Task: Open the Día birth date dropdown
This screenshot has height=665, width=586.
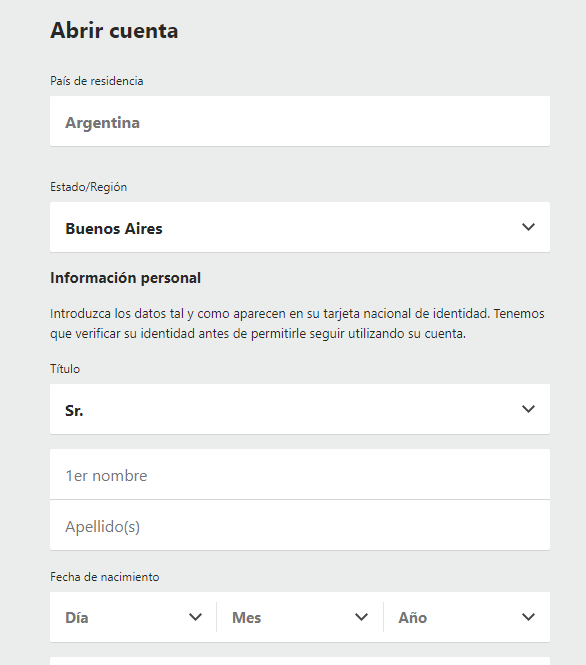Action: 133,617
